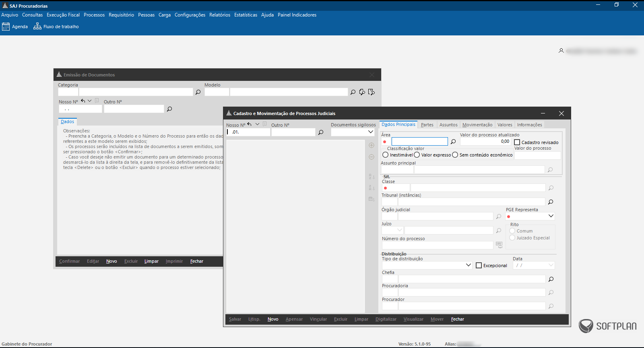Choose the Sem conteúdo econômico radio button
The image size is (644, 348).
pos(455,155)
